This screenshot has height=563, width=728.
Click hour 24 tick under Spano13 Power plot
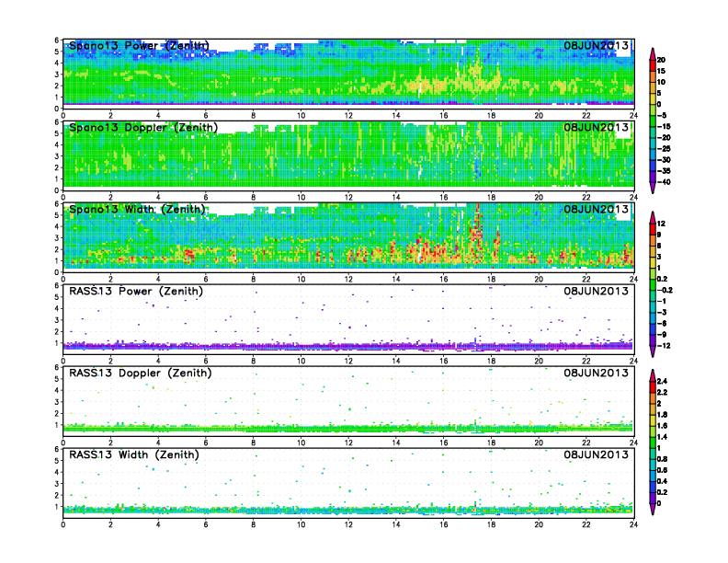(633, 115)
